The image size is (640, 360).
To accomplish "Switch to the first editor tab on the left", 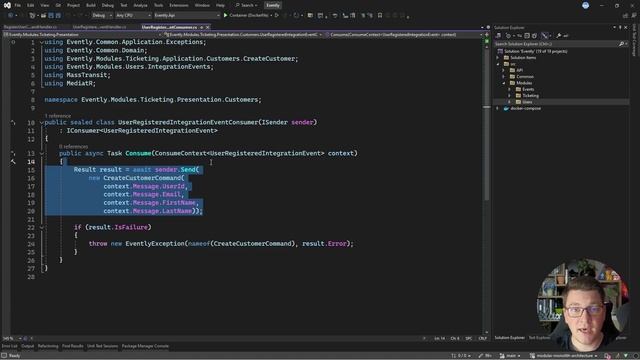I will click(x=30, y=27).
